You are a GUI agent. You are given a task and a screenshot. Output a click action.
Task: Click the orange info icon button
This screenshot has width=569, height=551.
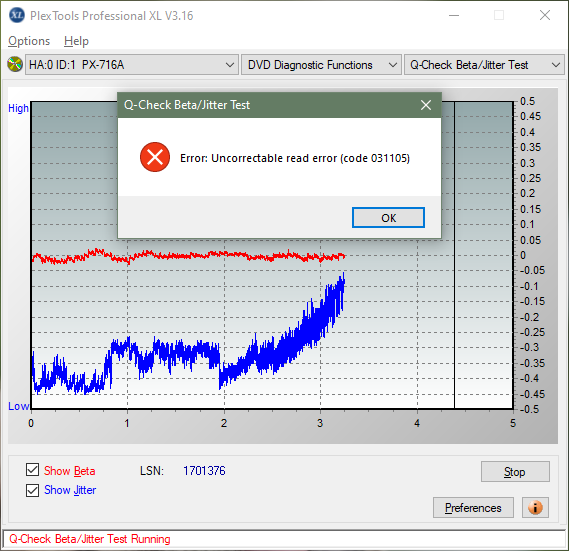535,507
